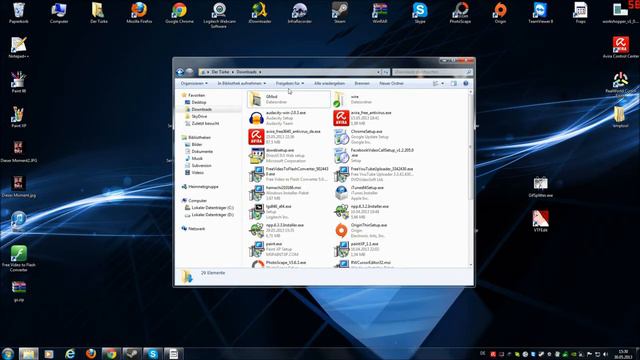This screenshot has width=640, height=360.
Task: Click Brennen toolbar button
Action: (362, 83)
